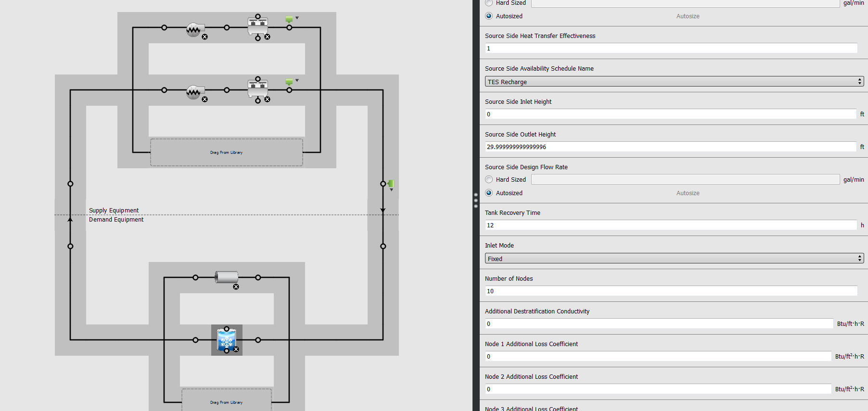
Task: Choose Autosized option at top of panel
Action: pos(489,16)
